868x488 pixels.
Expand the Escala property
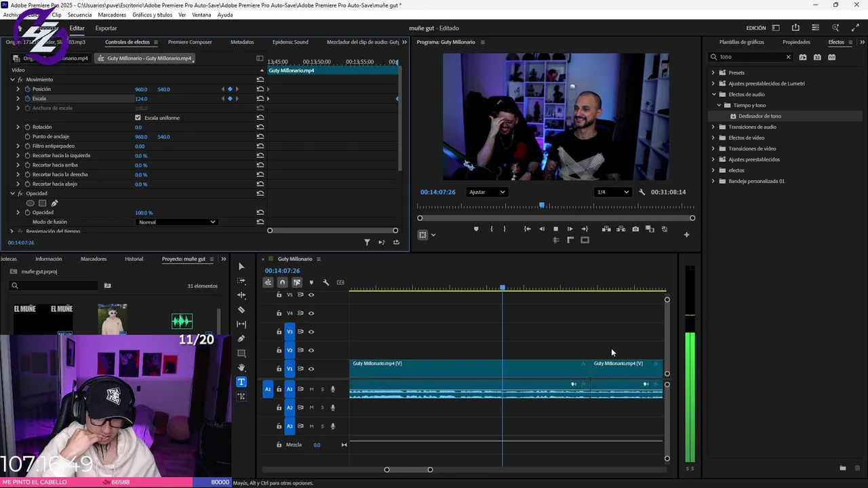(x=18, y=98)
